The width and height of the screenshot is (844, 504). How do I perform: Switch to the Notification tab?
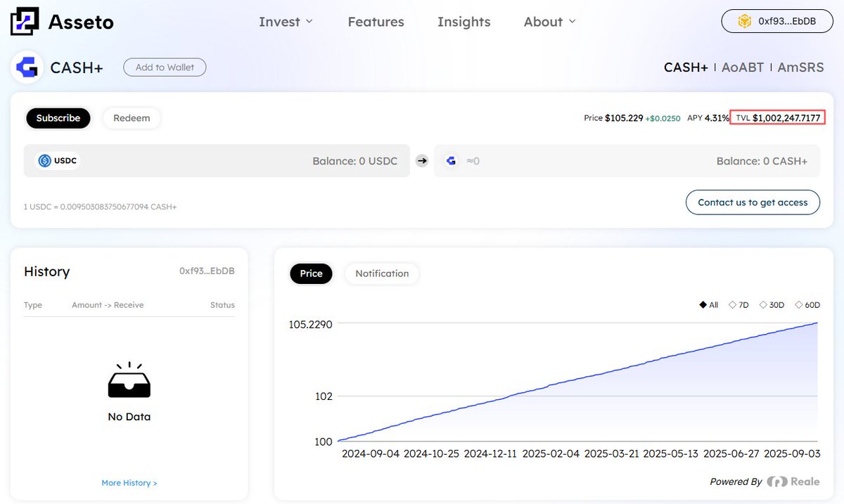tap(382, 273)
